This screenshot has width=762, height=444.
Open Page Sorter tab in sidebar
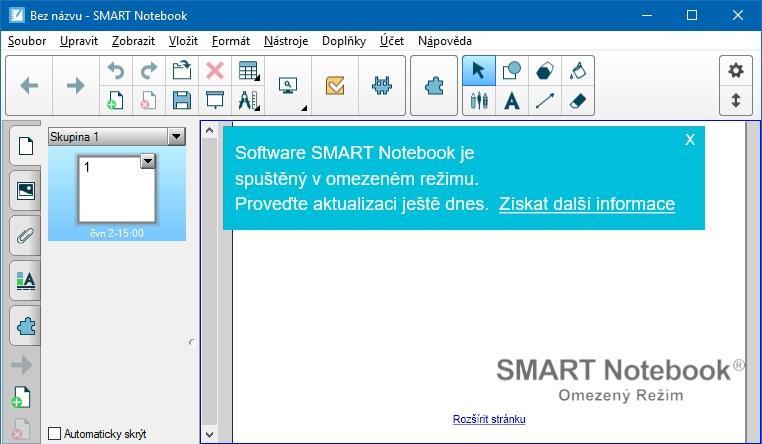(x=25, y=145)
